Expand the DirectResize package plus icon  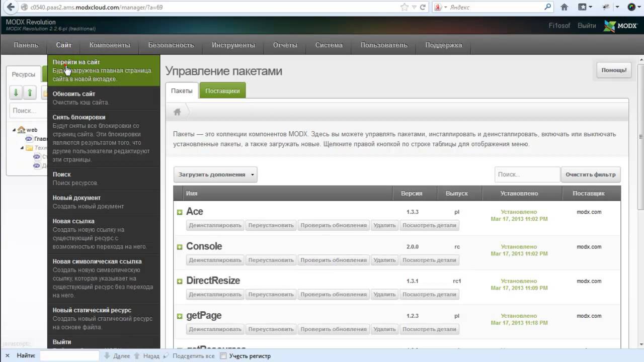[180, 281]
